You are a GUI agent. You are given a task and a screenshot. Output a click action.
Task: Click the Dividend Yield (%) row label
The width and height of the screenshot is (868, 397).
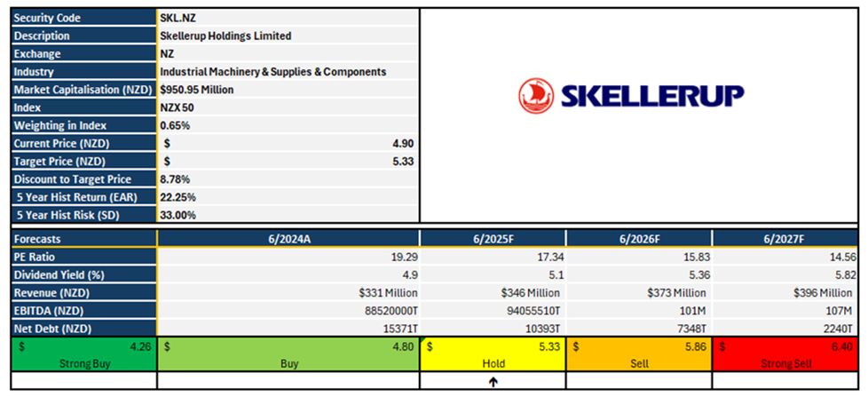83,274
